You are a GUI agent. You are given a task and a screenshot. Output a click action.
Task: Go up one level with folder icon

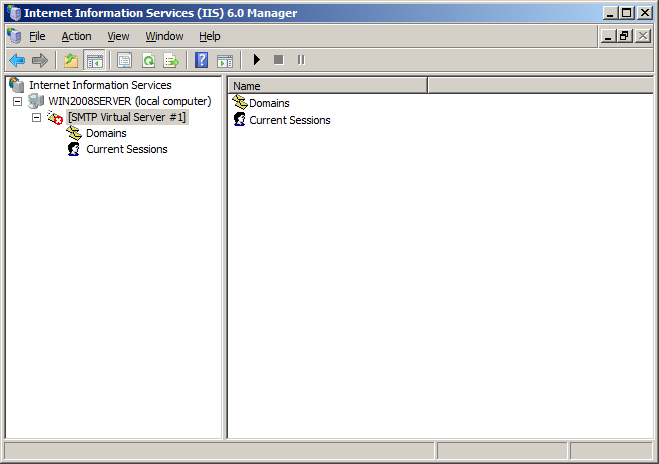point(71,61)
